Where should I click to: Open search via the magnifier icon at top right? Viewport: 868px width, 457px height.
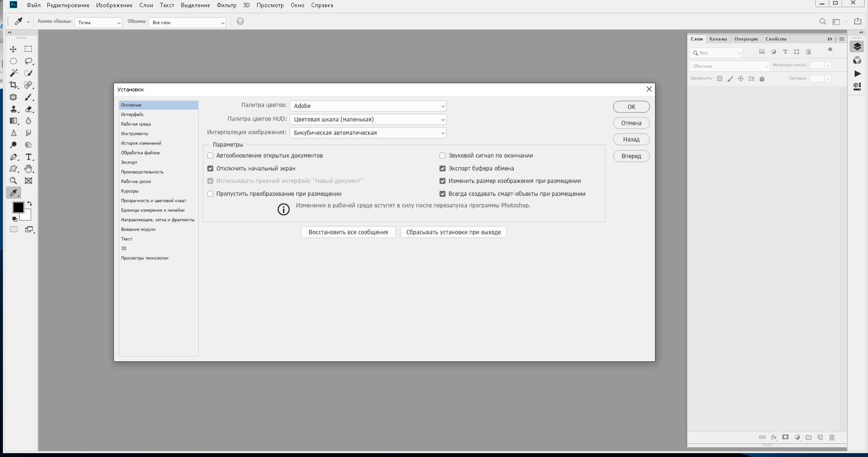point(823,22)
